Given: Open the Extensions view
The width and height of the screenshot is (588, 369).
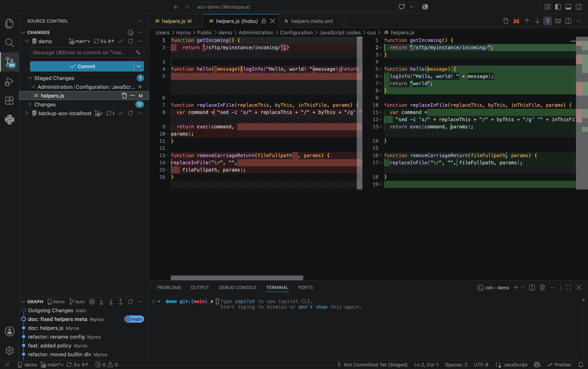Looking at the screenshot, I should [9, 100].
